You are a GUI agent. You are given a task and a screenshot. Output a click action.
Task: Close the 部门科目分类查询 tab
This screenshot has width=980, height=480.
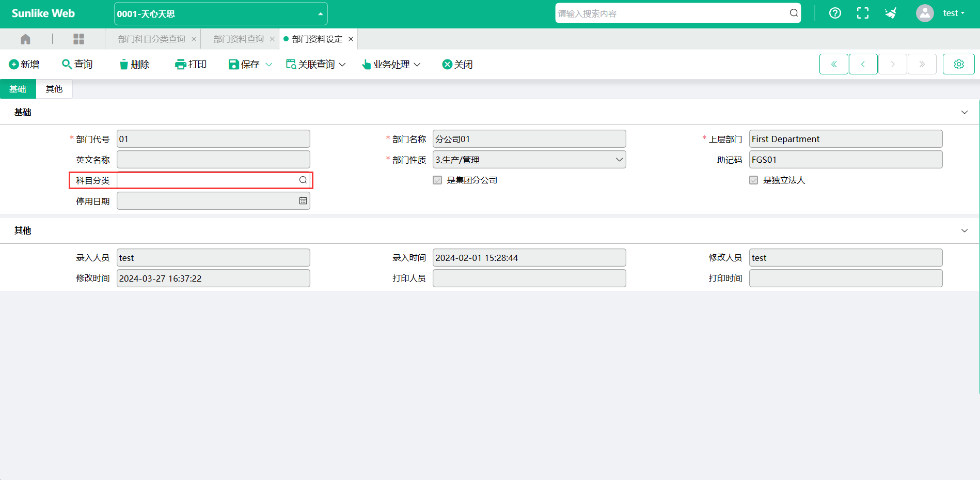194,39
